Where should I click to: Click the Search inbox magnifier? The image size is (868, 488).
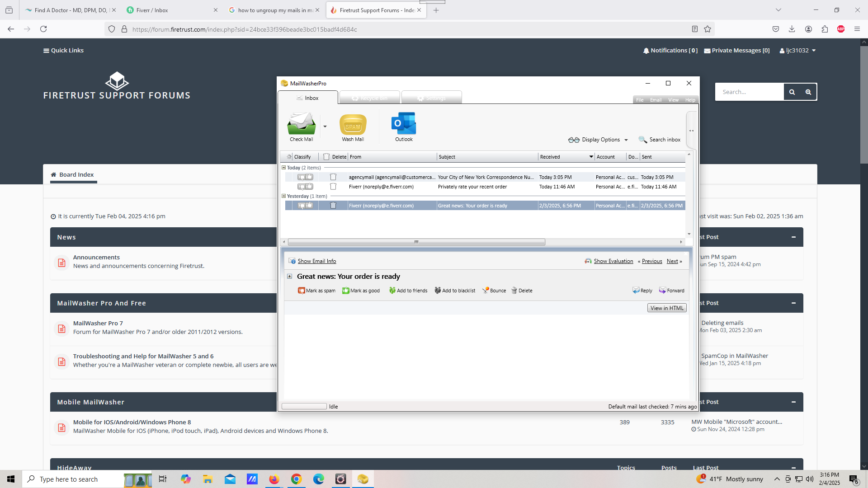coord(642,140)
